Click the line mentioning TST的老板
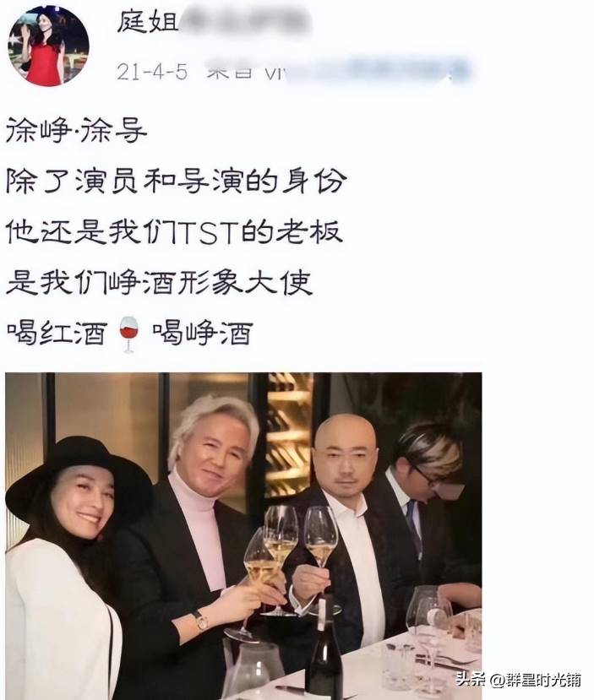594x700 pixels. (174, 231)
